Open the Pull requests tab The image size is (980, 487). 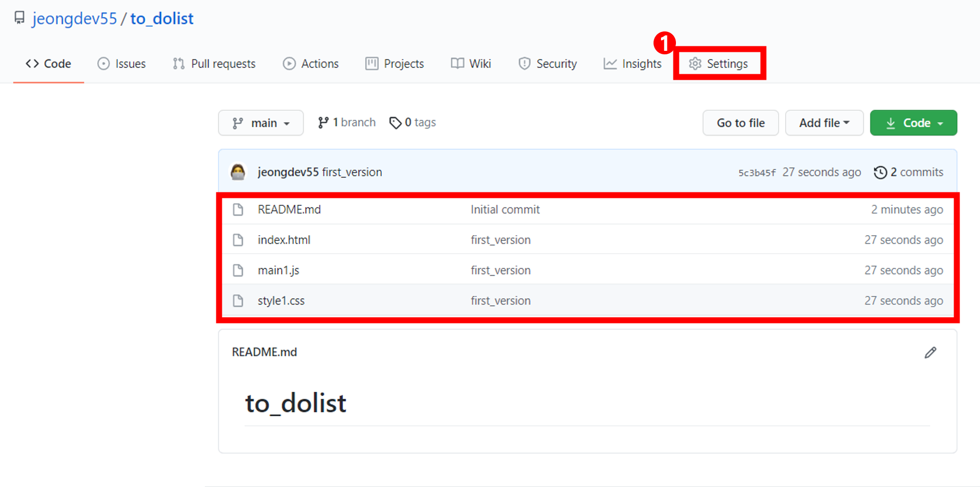point(214,64)
